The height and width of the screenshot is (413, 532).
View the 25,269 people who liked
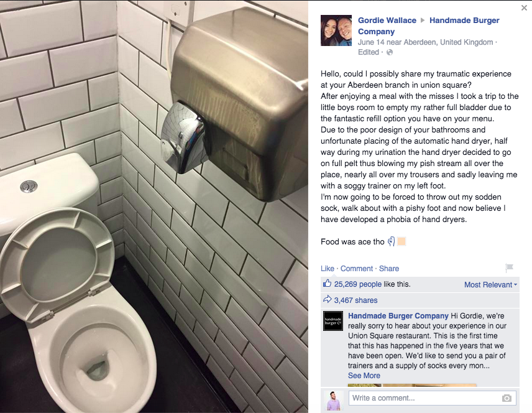357,284
